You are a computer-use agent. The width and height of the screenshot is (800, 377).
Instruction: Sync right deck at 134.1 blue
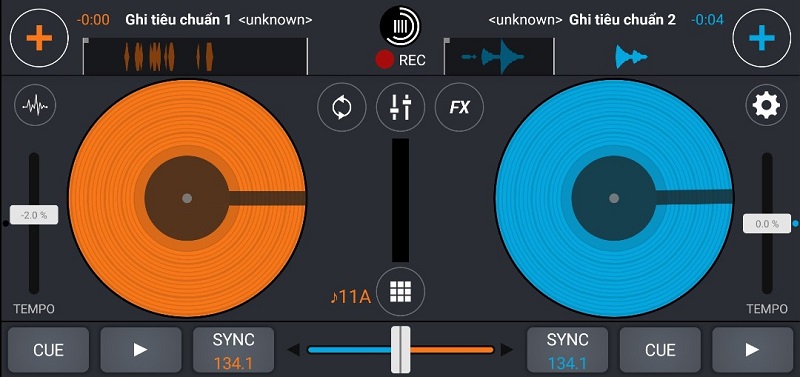(x=567, y=350)
